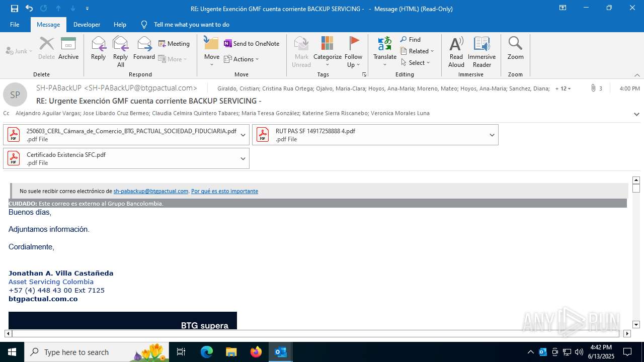Open the Developer tab
The image size is (644, 362).
(87, 25)
